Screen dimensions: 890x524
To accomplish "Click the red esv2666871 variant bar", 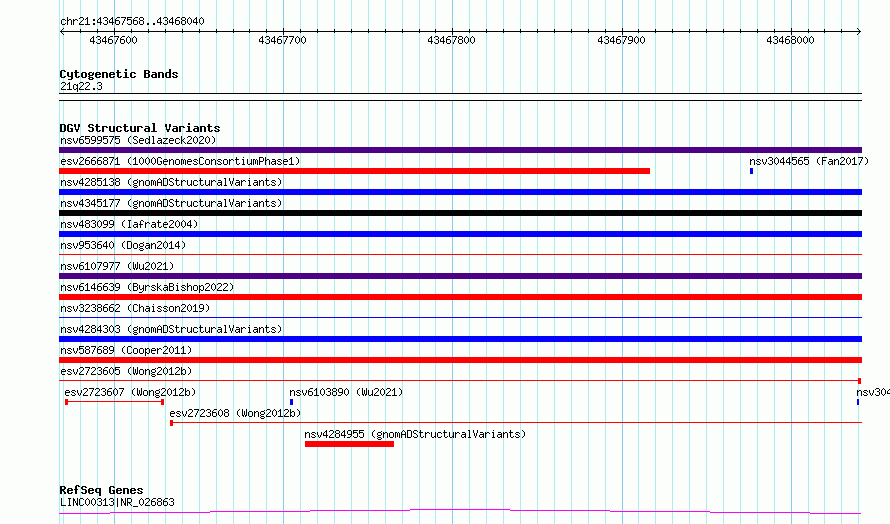I will point(354,171).
